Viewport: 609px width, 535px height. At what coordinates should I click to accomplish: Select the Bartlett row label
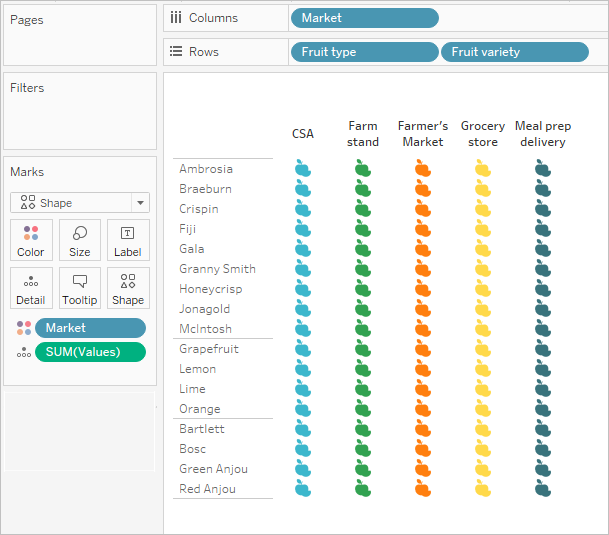202,429
